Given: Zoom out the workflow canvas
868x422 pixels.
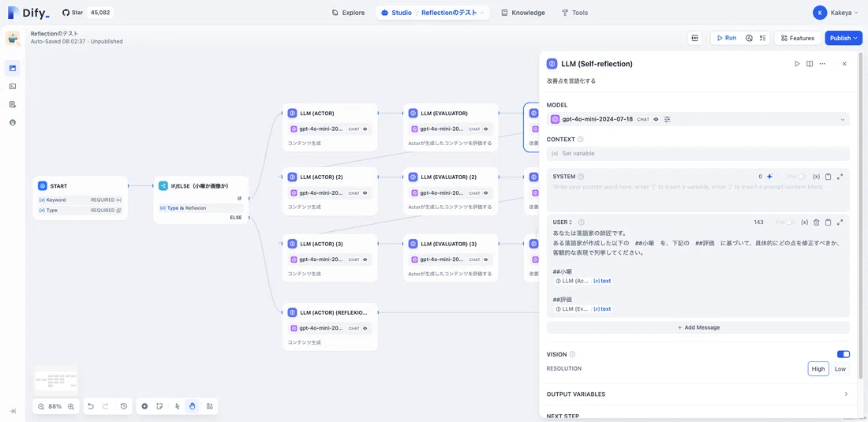Looking at the screenshot, I should click(41, 406).
